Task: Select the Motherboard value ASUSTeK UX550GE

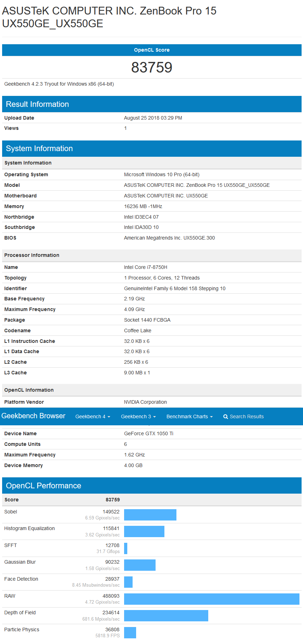Action: click(x=166, y=196)
